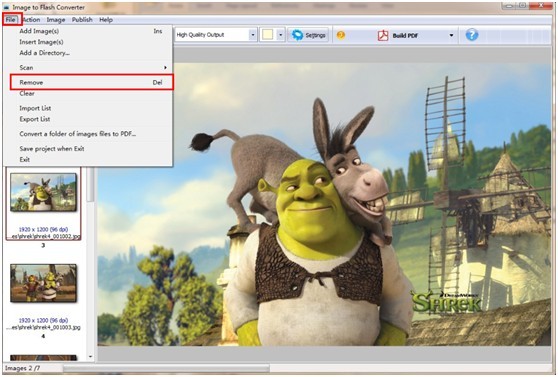Click the Shrek and Donkey preview image

coord(324,204)
